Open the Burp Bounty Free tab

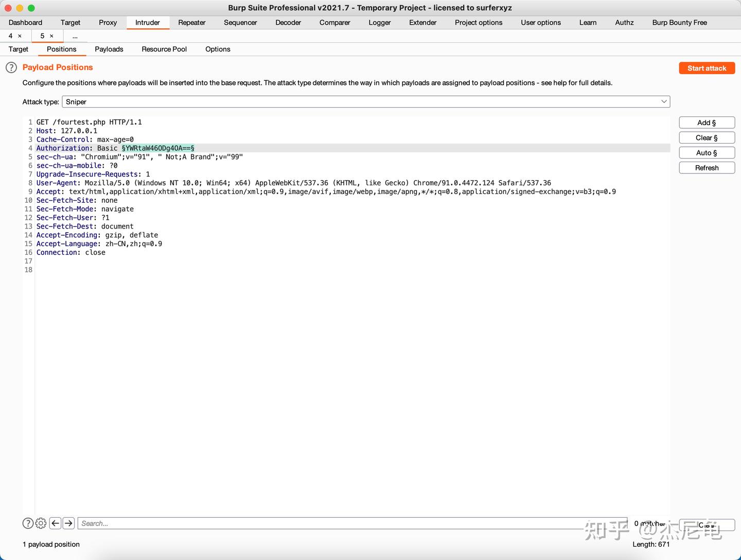click(680, 23)
